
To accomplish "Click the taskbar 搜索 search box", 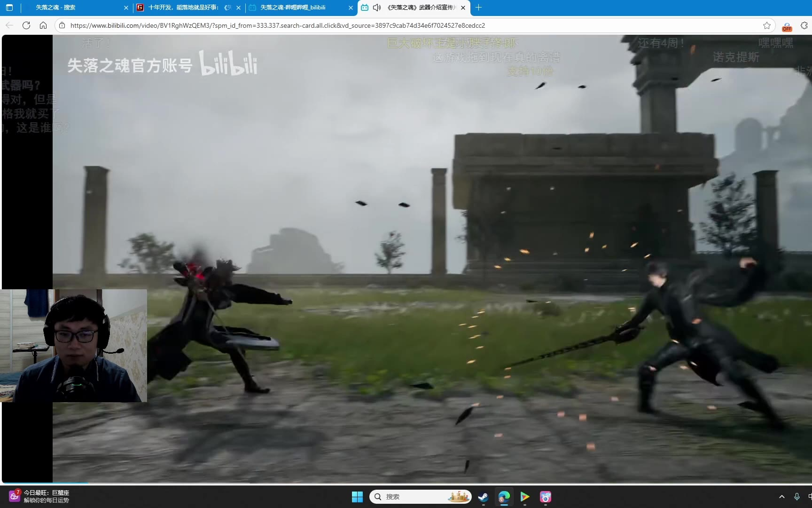I will click(420, 497).
